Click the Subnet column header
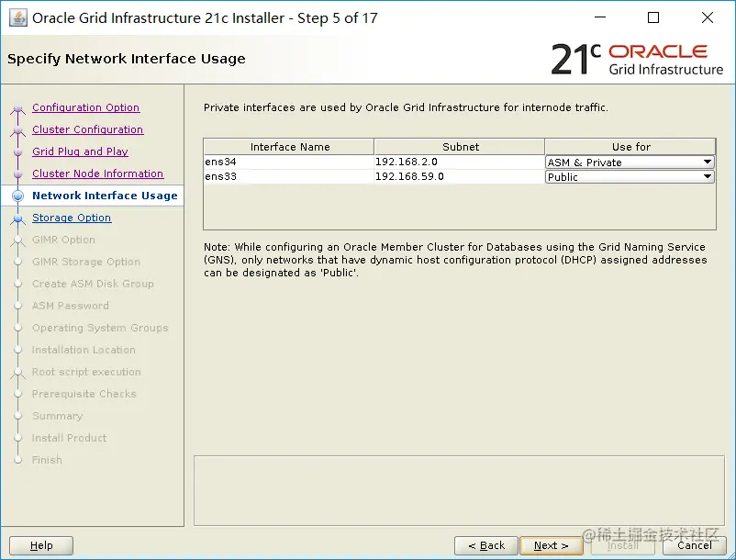The width and height of the screenshot is (736, 560). pos(460,147)
